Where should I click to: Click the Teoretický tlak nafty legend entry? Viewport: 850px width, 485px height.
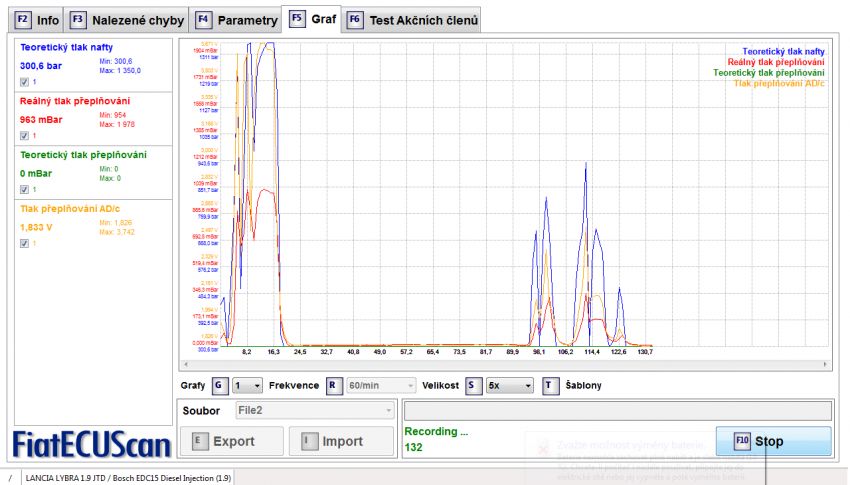776,50
